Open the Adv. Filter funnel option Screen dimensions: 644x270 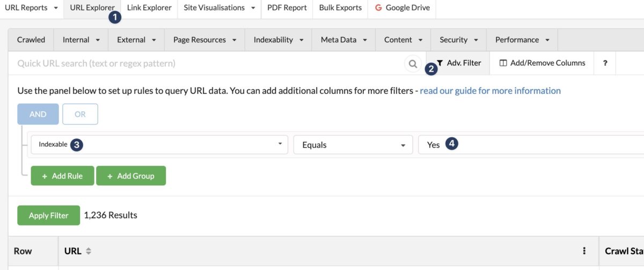[459, 63]
